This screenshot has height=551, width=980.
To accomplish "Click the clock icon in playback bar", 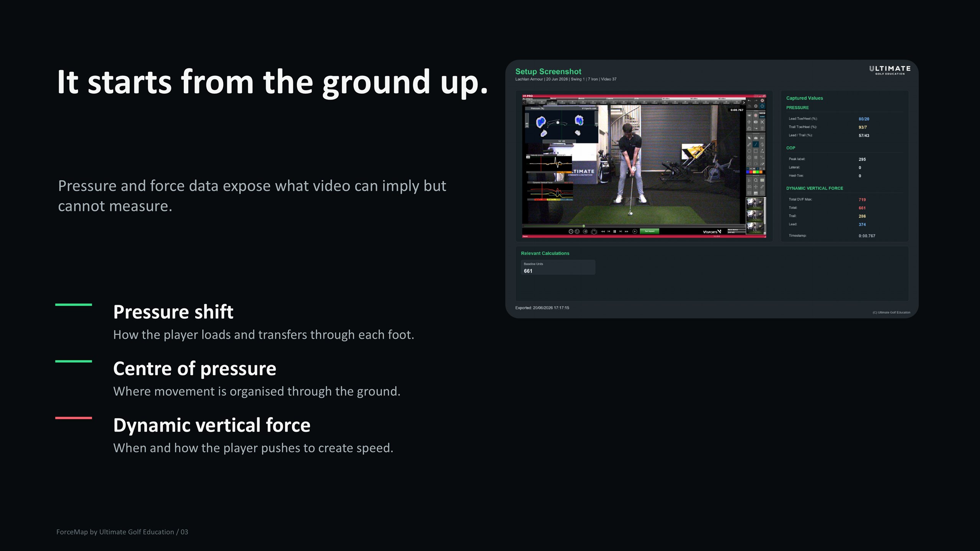I will [571, 231].
